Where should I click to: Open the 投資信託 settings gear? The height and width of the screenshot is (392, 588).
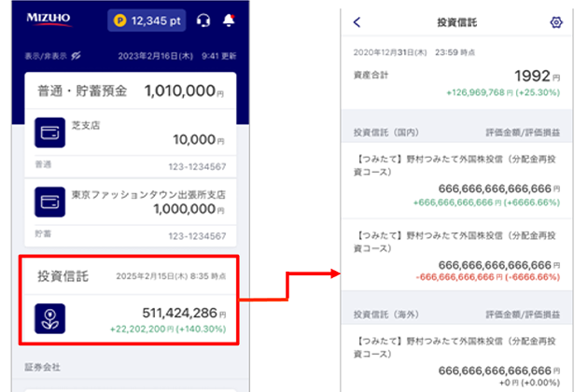[x=556, y=22]
